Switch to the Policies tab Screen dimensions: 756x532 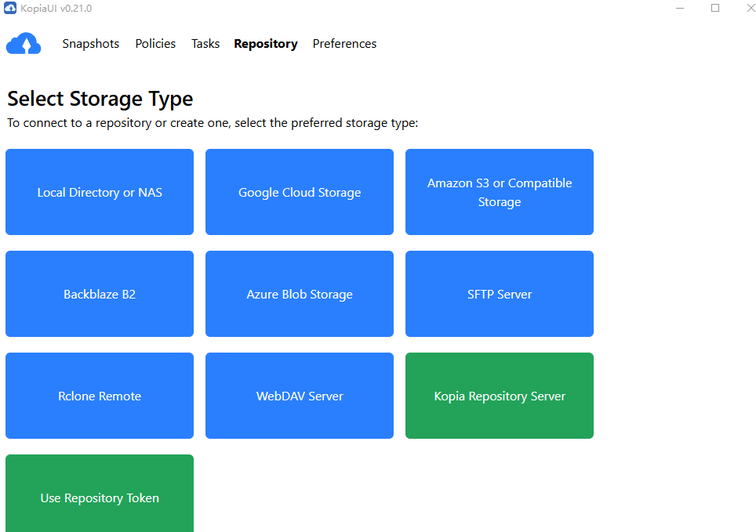pyautogui.click(x=155, y=44)
